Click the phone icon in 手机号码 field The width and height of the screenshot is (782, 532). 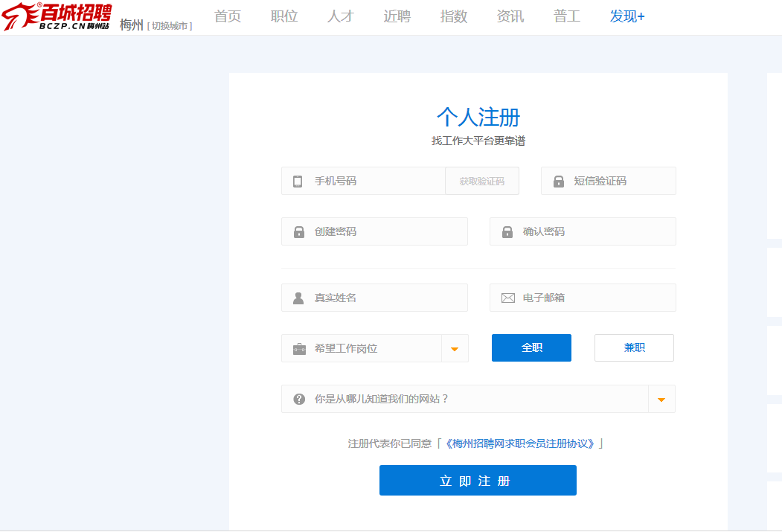coord(298,182)
